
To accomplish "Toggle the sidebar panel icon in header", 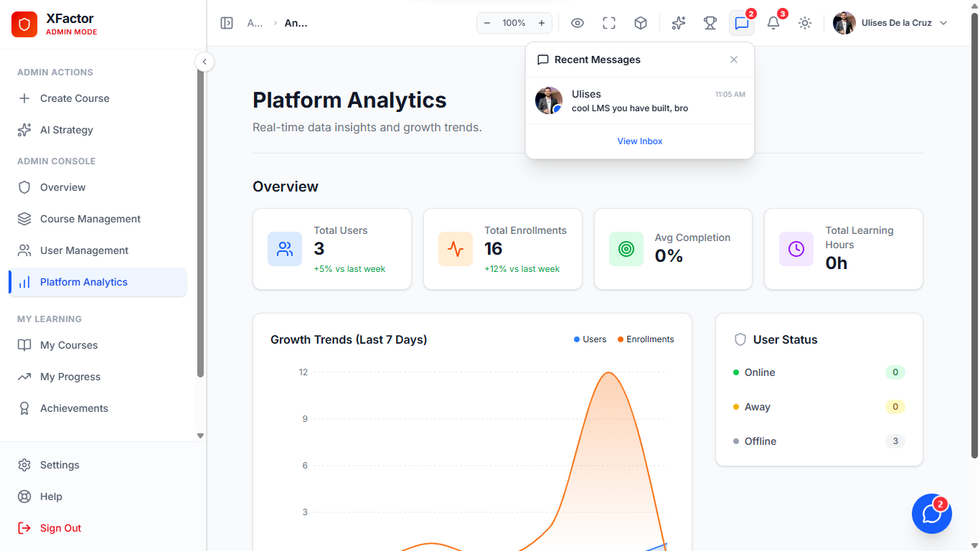I will pos(227,23).
